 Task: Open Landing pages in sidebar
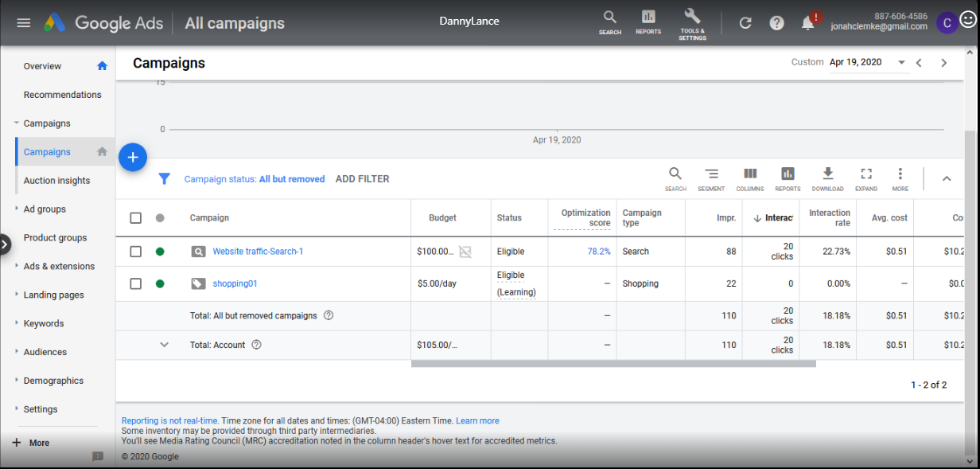[x=53, y=295]
